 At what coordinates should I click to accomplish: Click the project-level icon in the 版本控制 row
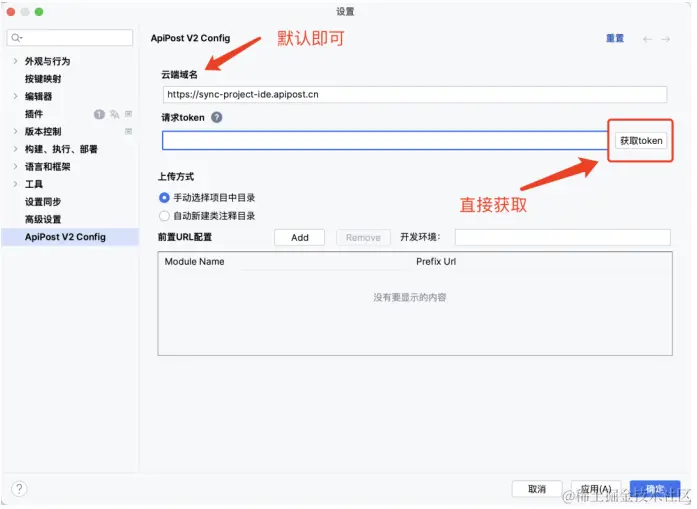[129, 132]
